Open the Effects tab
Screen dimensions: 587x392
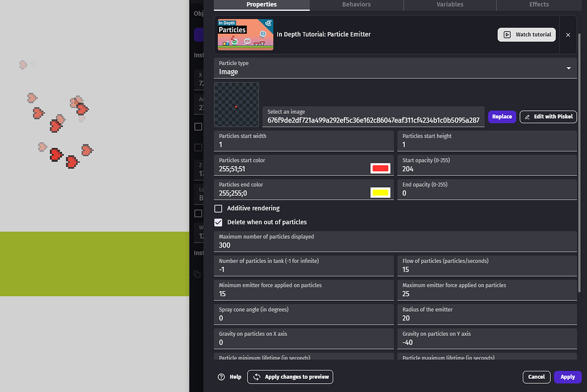pos(538,4)
